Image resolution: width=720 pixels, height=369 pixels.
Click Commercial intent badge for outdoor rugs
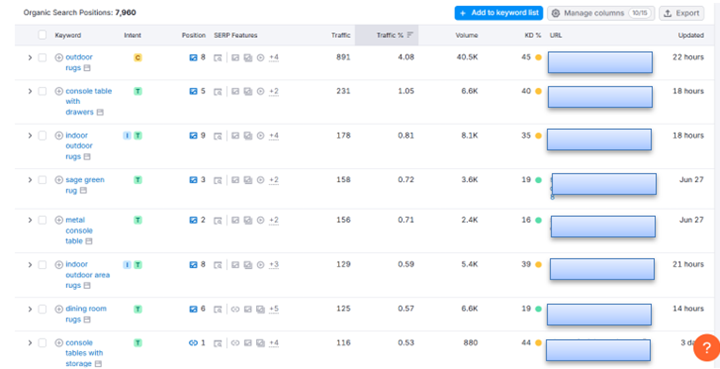[x=138, y=57]
